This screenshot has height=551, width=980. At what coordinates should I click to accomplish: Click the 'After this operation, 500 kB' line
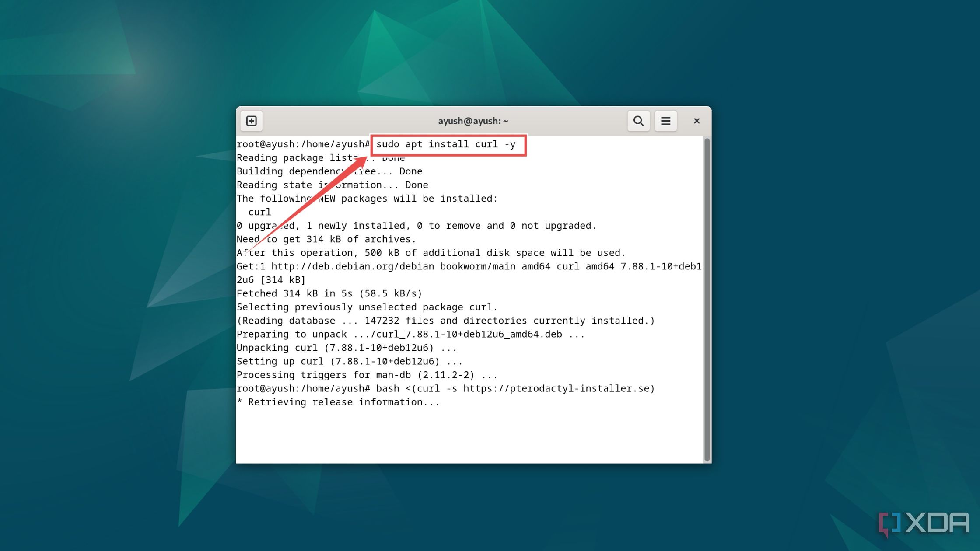[431, 253]
